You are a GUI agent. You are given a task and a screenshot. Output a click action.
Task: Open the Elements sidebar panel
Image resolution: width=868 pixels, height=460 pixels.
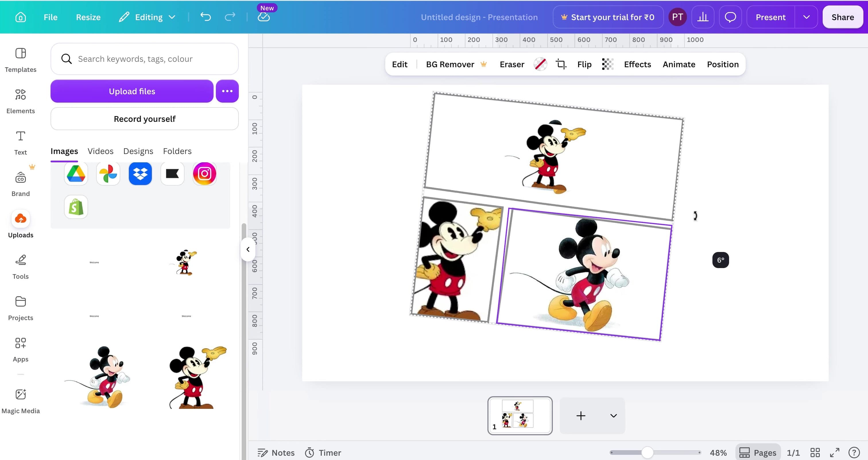[x=21, y=101]
